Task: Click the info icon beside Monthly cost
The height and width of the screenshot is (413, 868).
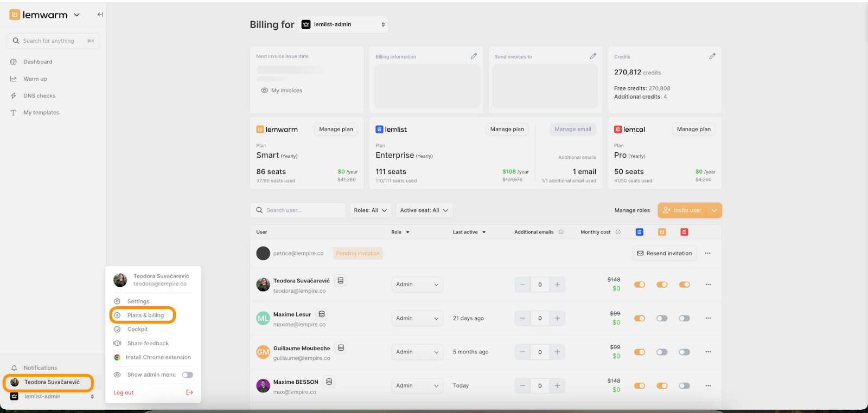Action: tap(618, 232)
